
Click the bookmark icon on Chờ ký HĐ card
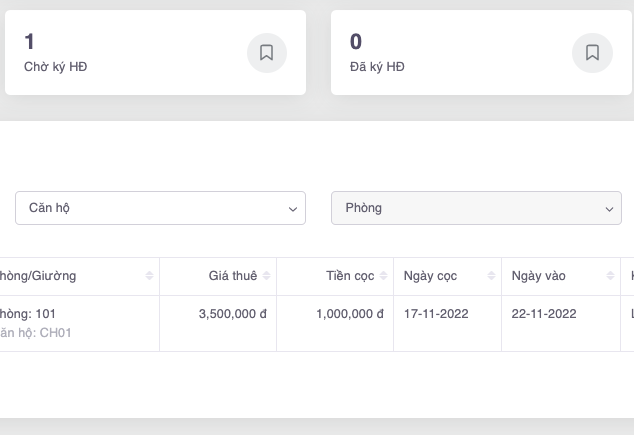coord(266,53)
